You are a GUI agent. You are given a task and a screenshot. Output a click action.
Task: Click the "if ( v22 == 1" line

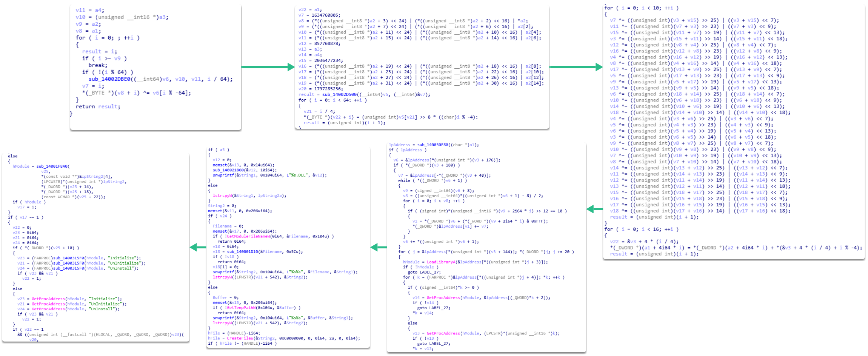tap(28, 330)
